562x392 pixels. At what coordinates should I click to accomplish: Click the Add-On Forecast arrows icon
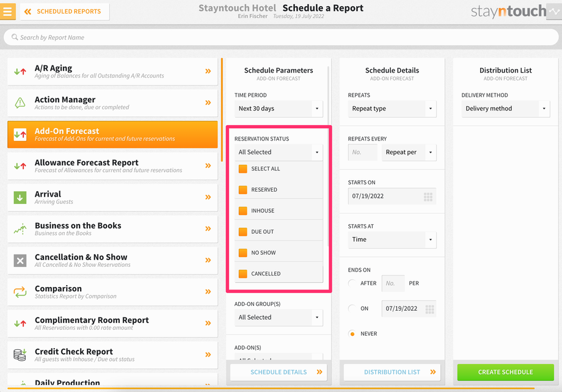(20, 134)
